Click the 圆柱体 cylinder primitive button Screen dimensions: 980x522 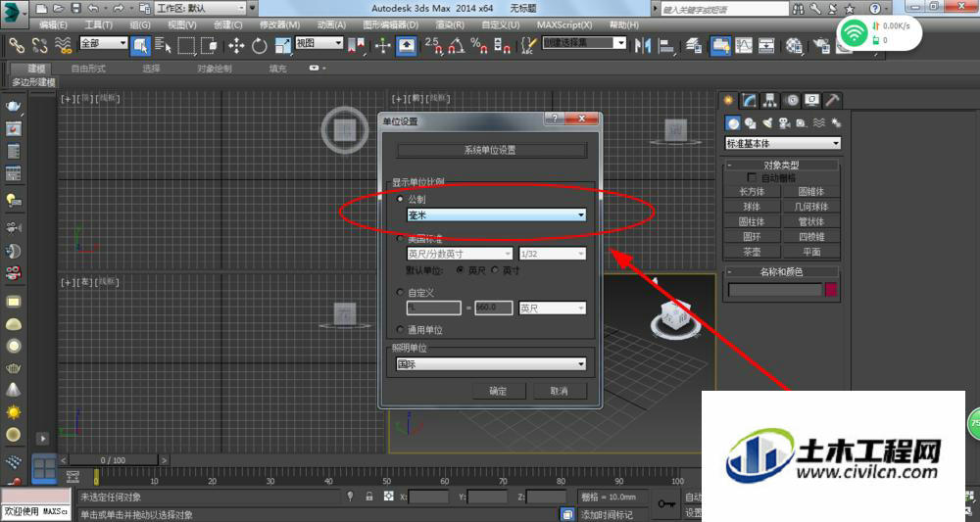(x=752, y=221)
